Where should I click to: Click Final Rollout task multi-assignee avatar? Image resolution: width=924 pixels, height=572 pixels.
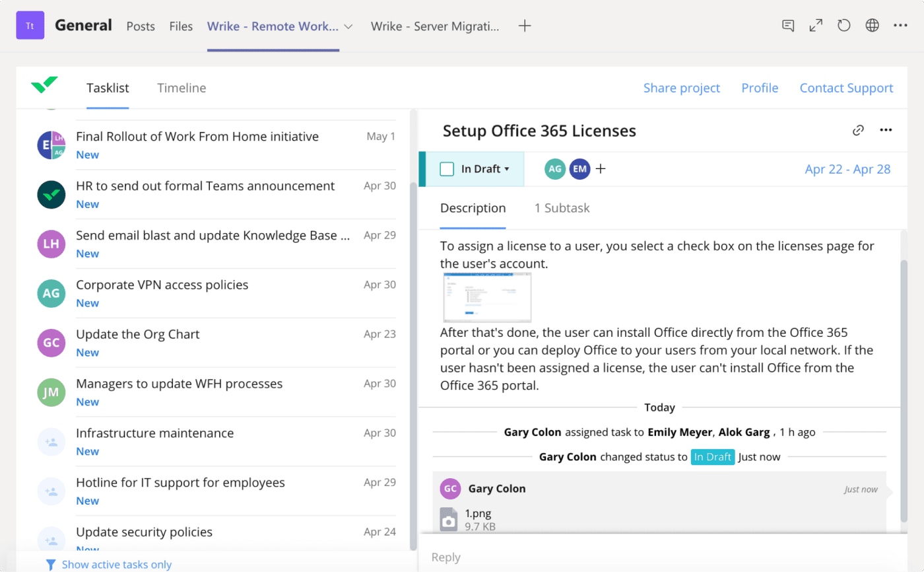pyautogui.click(x=51, y=145)
